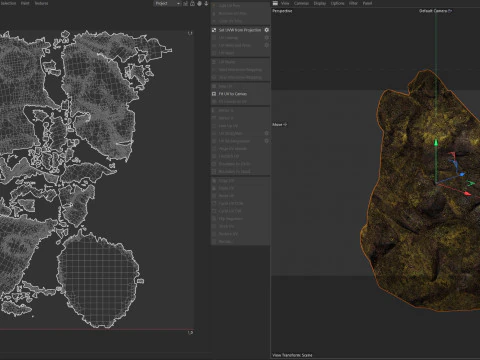The height and width of the screenshot is (360, 480).
Task: Open the options gear below Set UVW gear
Action: 267,38
